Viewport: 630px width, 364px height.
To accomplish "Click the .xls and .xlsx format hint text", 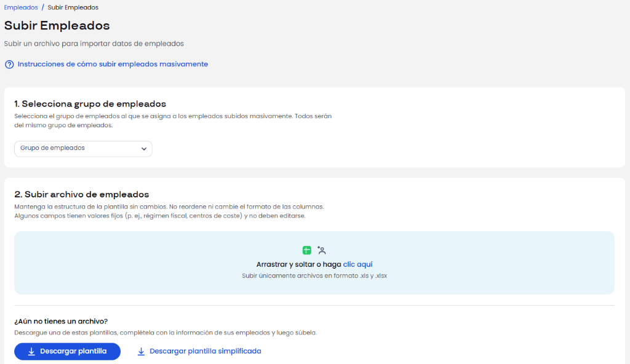I will click(x=314, y=276).
